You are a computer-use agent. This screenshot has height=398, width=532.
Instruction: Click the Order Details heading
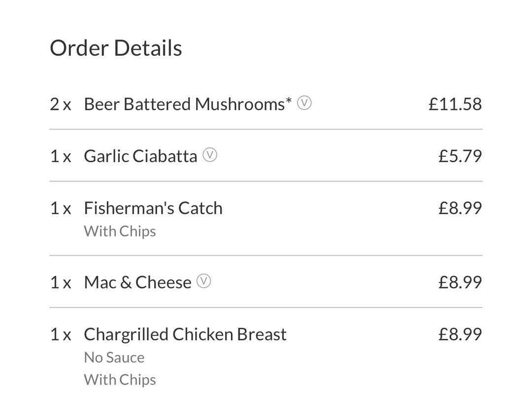(x=116, y=48)
